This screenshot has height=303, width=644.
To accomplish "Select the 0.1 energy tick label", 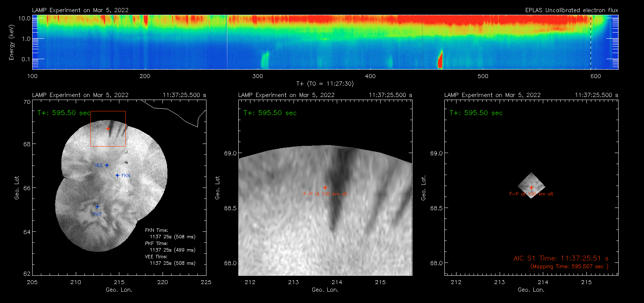I will click(x=26, y=59).
